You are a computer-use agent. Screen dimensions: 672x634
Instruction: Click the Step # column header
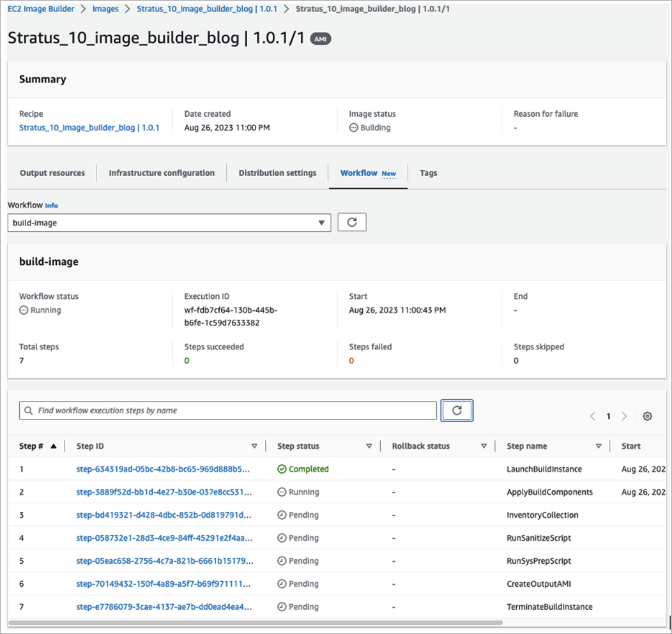[x=31, y=446]
